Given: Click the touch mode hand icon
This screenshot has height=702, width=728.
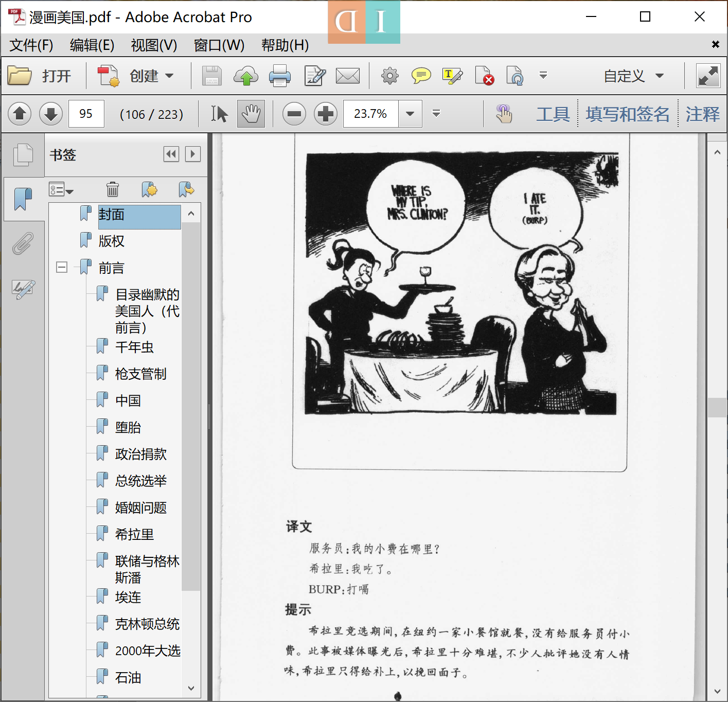Looking at the screenshot, I should [x=504, y=114].
